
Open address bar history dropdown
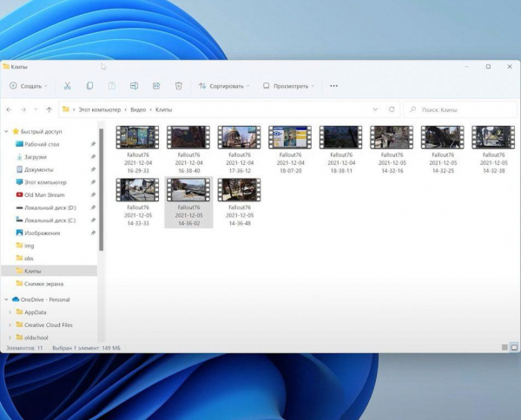pyautogui.click(x=375, y=109)
